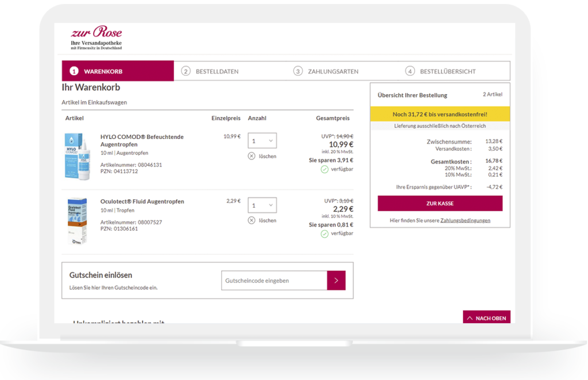The height and width of the screenshot is (380, 588).
Task: Click delete icon for Oculotect Fluid
Action: (x=252, y=220)
